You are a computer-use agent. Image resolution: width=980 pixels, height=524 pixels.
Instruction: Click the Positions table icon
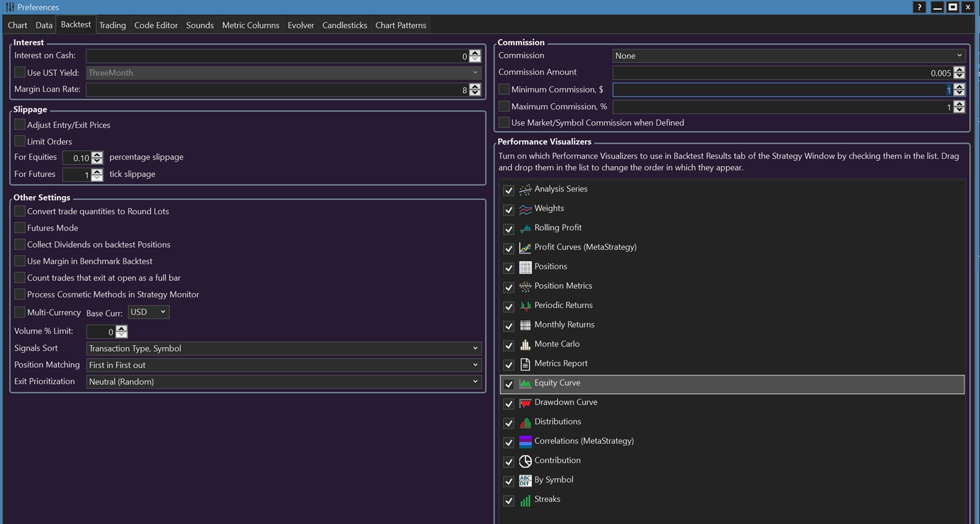tap(525, 267)
